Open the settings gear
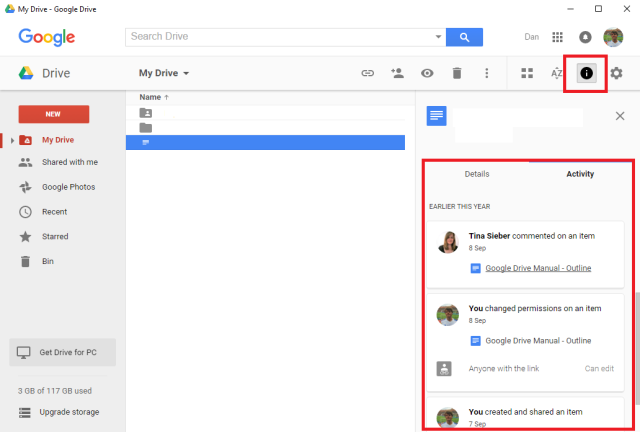Screen dimensions: 640x432 pos(616,73)
